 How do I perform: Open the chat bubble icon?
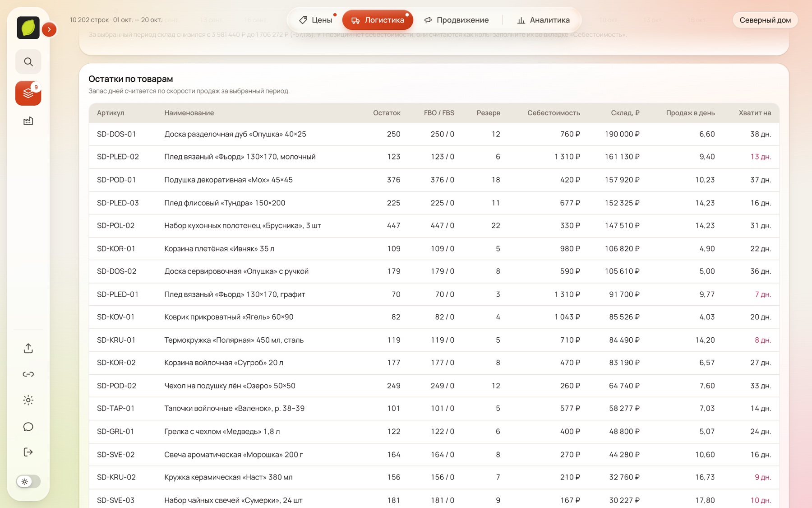[28, 426]
